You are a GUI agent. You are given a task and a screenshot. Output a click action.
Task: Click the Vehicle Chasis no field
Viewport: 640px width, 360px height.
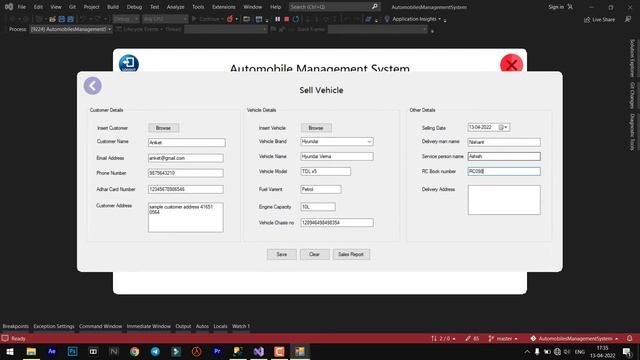pos(337,223)
